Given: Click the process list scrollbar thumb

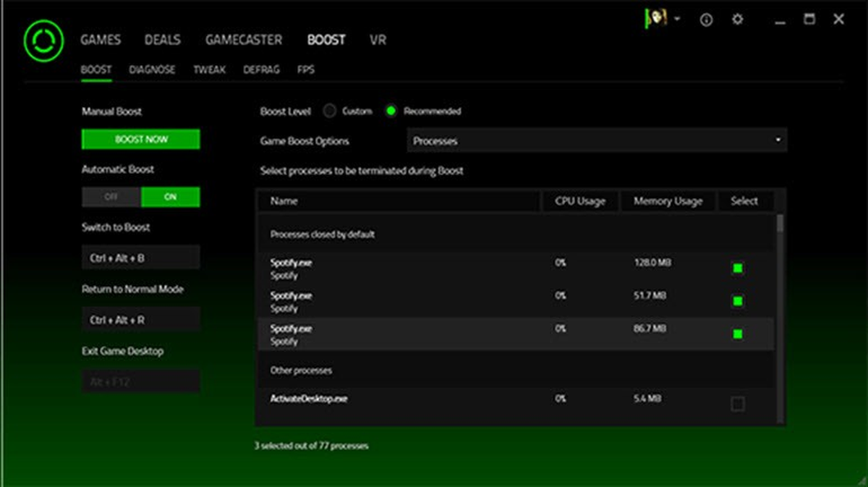Looking at the screenshot, I should pos(780,222).
